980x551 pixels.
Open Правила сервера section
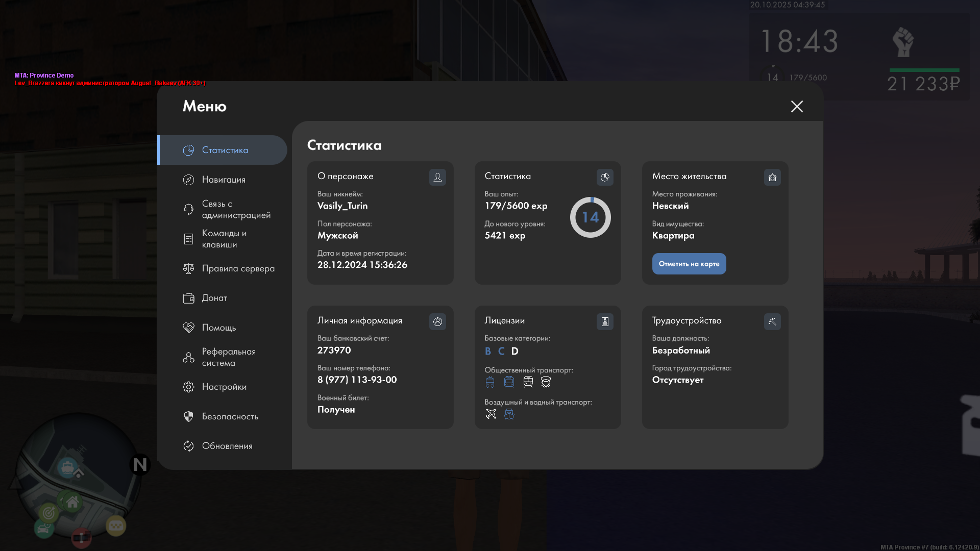pyautogui.click(x=238, y=268)
